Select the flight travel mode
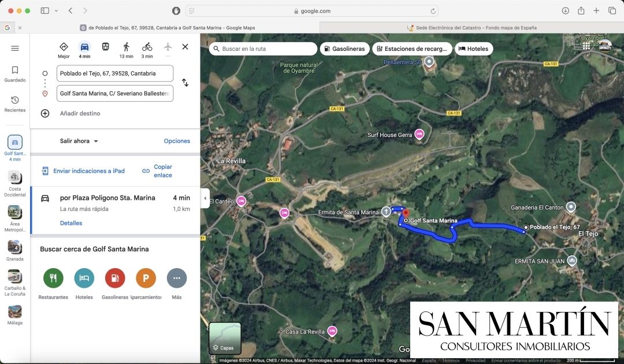This screenshot has width=624, height=364. (x=168, y=47)
